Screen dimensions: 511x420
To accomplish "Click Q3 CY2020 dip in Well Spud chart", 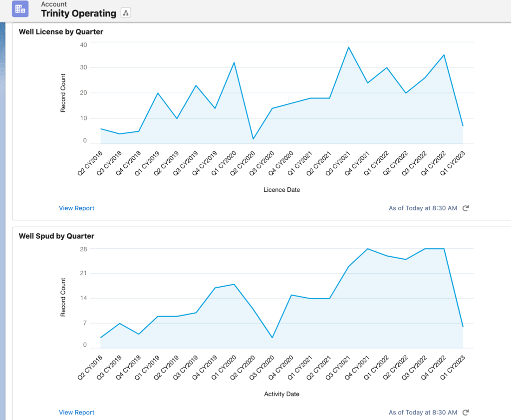I will pyautogui.click(x=272, y=338).
